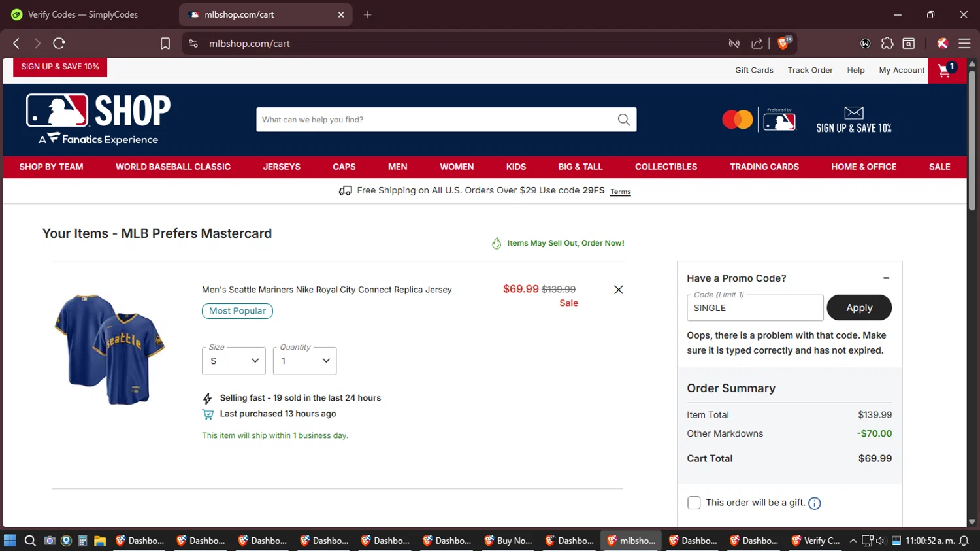
Task: Open Collectibles menu item
Action: [666, 167]
